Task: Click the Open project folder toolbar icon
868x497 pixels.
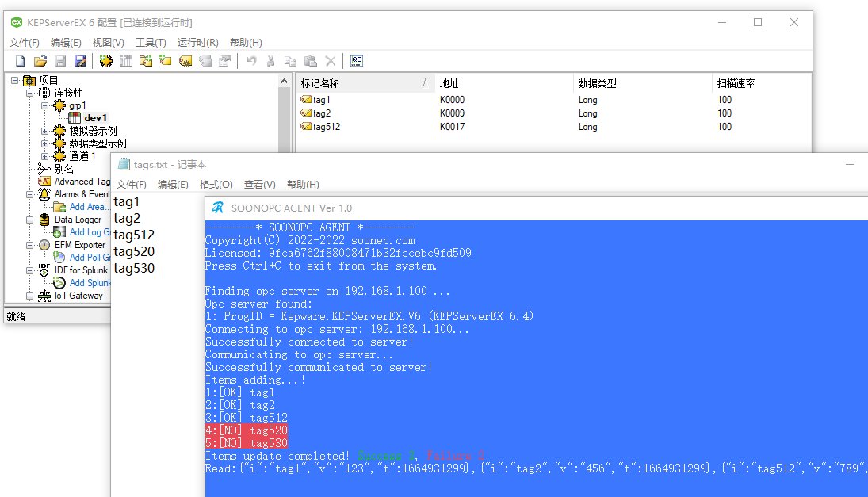Action: [x=40, y=61]
